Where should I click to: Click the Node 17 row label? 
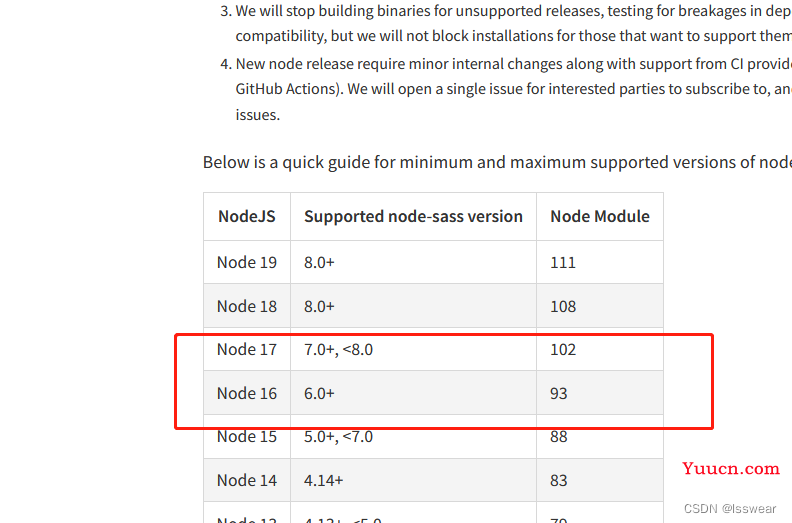click(x=246, y=349)
